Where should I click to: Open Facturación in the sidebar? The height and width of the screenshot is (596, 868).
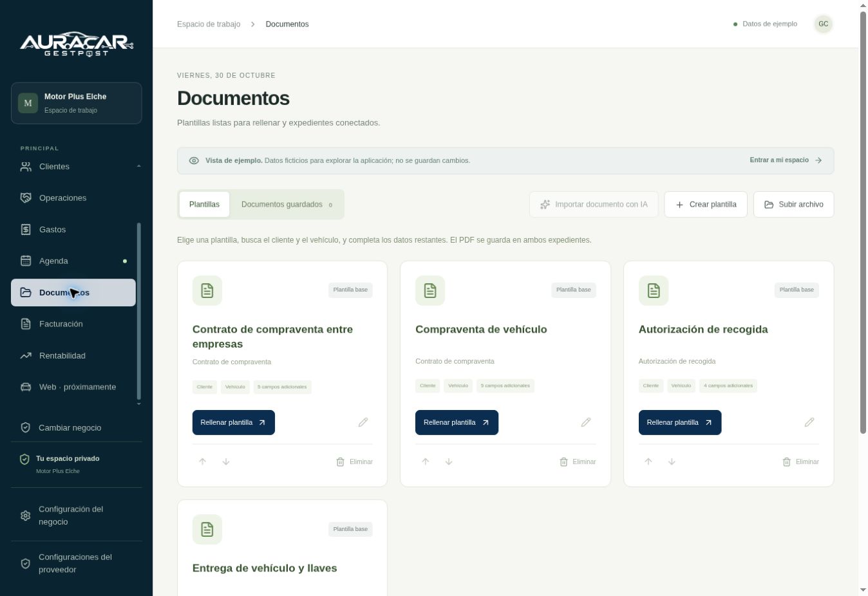click(73, 324)
